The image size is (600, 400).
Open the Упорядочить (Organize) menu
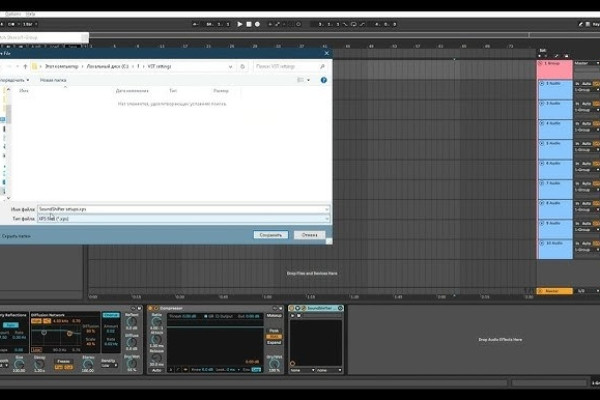pyautogui.click(x=15, y=80)
